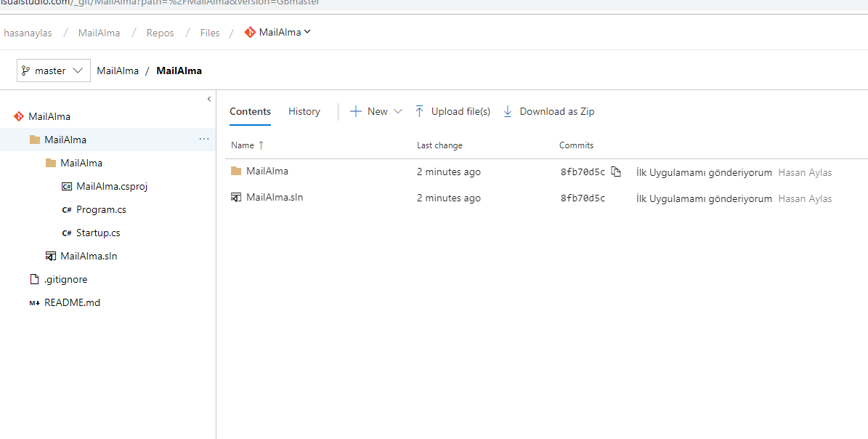This screenshot has height=439, width=868.
Task: Open the master branch selector dropdown
Action: tap(54, 71)
